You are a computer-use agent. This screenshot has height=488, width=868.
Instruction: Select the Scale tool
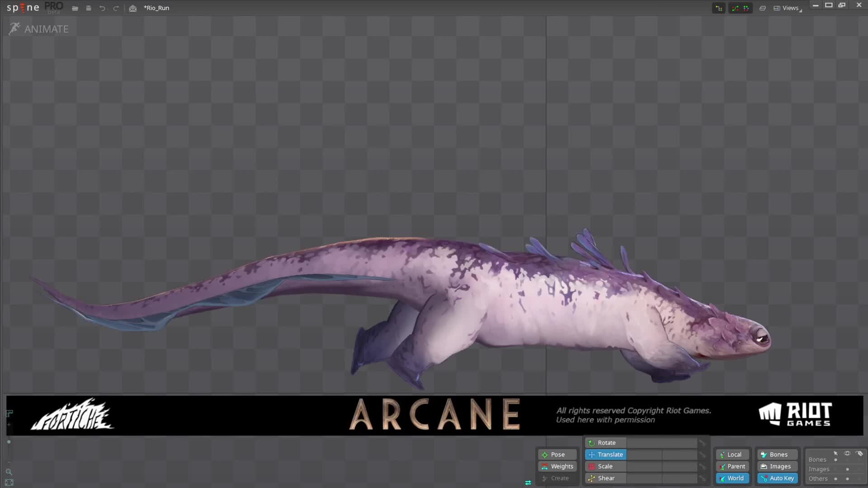604,466
